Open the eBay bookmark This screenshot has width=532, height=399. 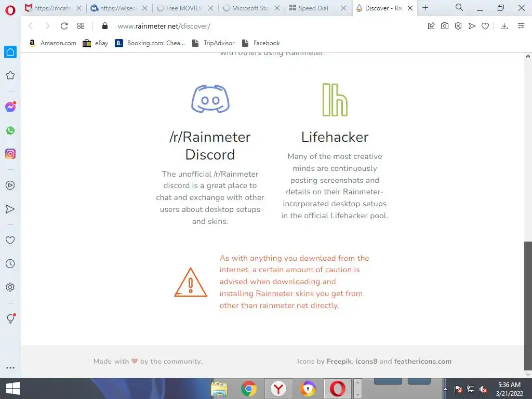[x=96, y=43]
